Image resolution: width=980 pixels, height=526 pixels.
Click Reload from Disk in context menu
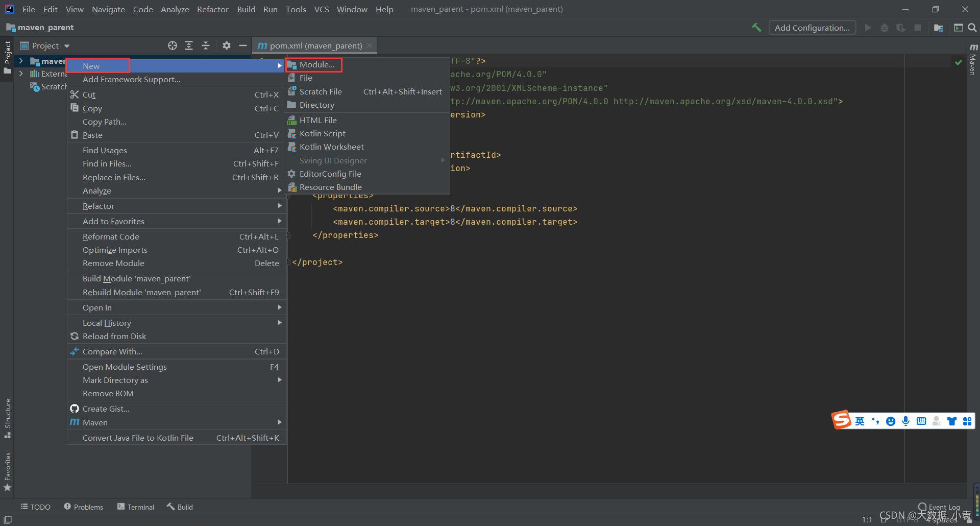(x=177, y=336)
